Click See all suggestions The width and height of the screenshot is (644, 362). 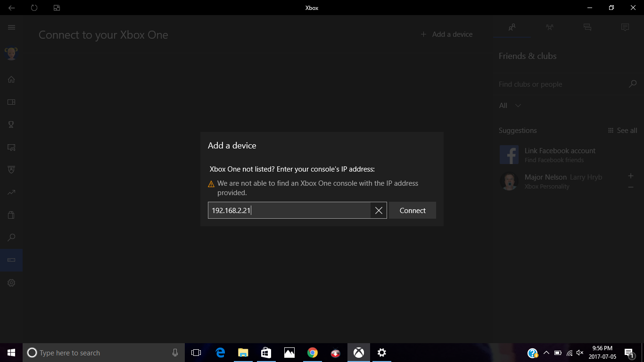coord(622,131)
